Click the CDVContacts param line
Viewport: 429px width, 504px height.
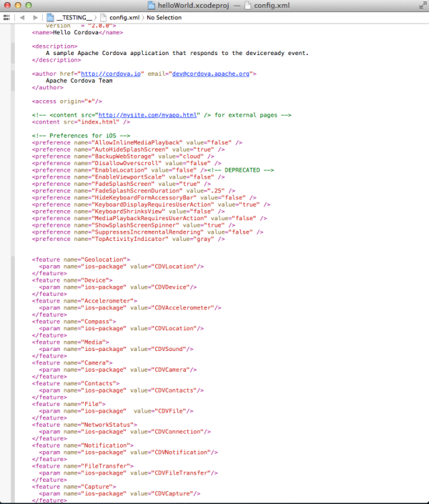(x=122, y=390)
